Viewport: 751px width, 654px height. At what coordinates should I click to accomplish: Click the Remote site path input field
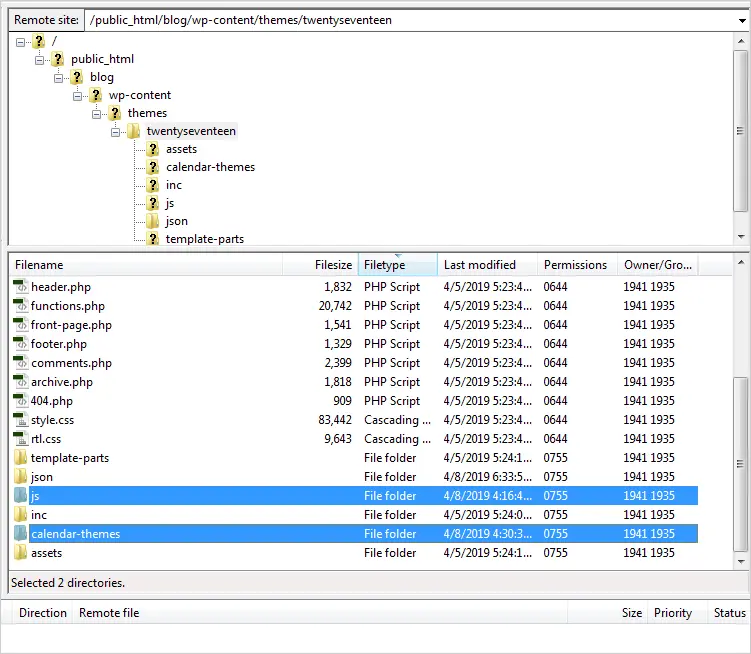(410, 20)
